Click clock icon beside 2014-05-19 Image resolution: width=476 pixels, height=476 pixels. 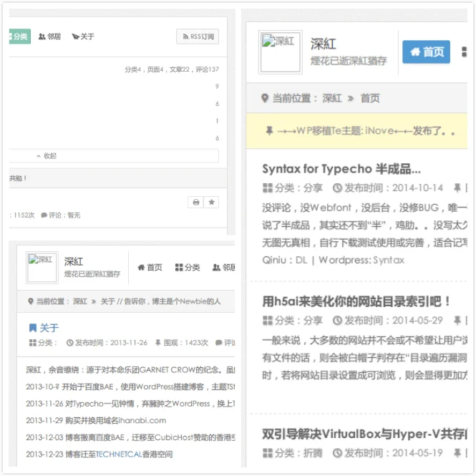click(337, 453)
